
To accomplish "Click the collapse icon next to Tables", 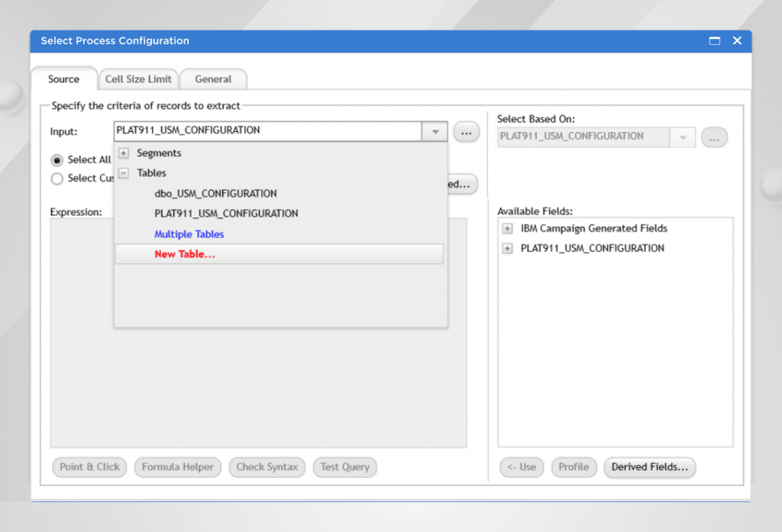I will click(123, 172).
